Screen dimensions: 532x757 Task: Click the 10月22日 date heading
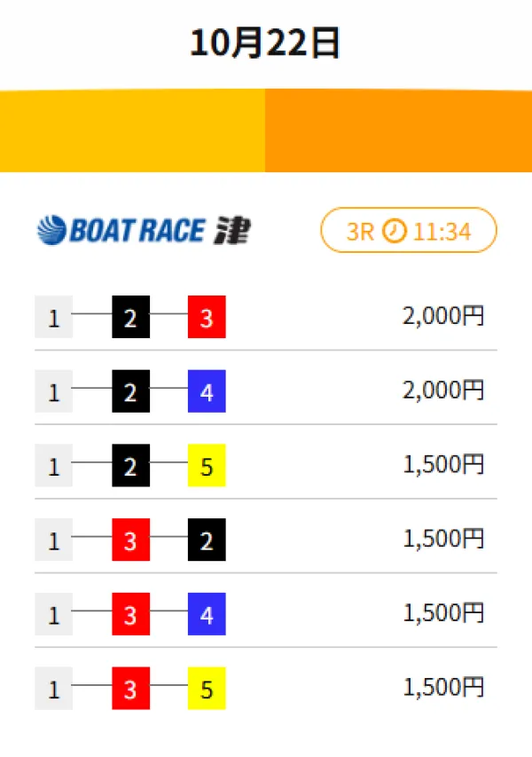265,43
